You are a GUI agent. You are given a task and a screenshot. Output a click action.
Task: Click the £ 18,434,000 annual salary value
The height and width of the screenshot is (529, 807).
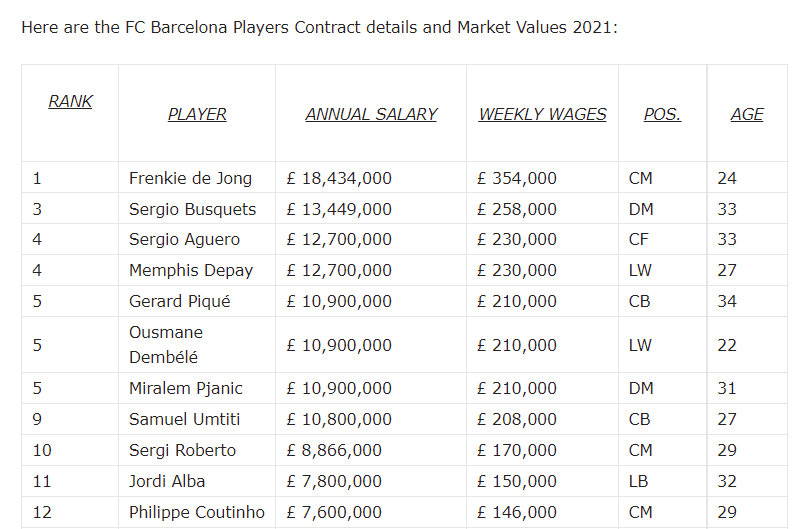pyautogui.click(x=339, y=178)
